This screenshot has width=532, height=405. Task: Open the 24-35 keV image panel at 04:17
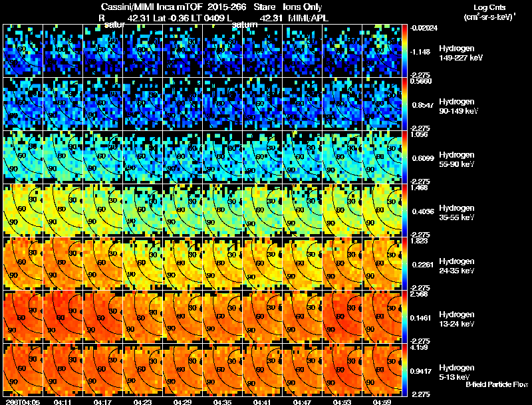[102, 264]
